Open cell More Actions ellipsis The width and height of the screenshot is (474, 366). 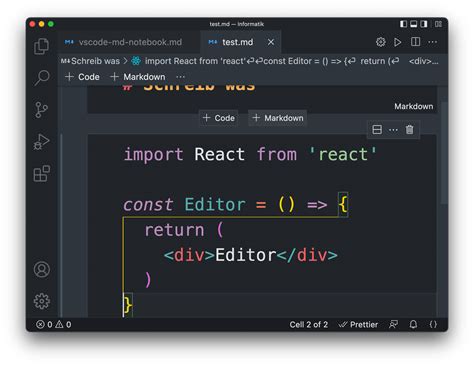(393, 129)
